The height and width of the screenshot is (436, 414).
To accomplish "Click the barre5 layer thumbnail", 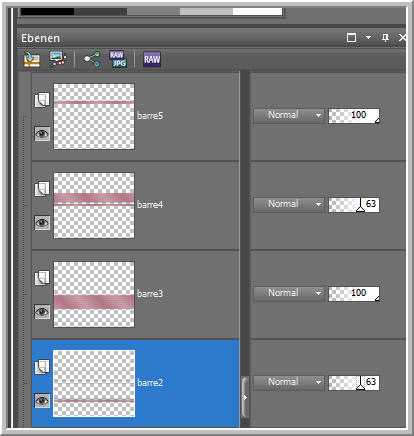I will coord(94,116).
